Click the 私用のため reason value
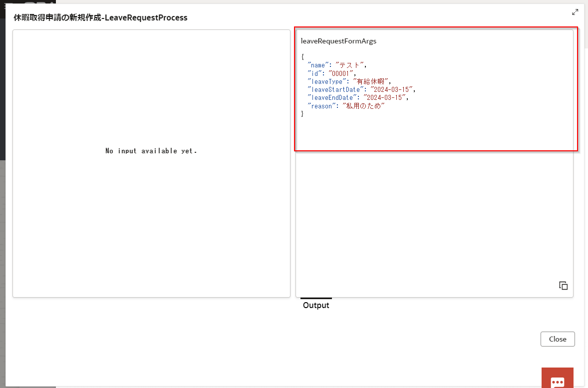 click(363, 106)
